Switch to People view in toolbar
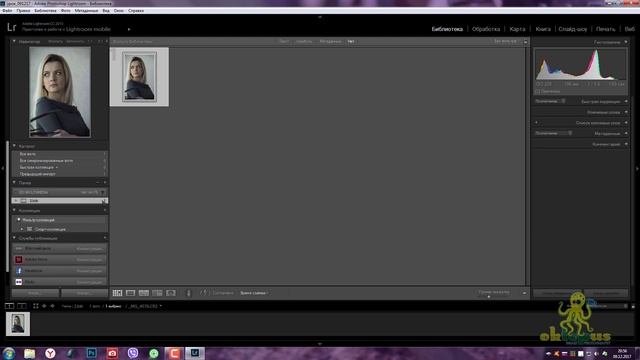The width and height of the screenshot is (640, 360). pos(171,293)
